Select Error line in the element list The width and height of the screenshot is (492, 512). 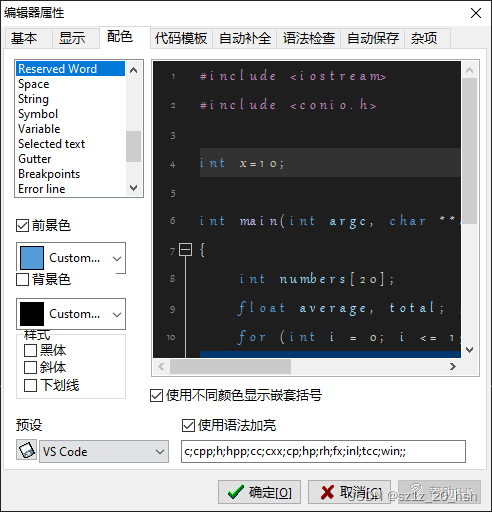click(71, 189)
